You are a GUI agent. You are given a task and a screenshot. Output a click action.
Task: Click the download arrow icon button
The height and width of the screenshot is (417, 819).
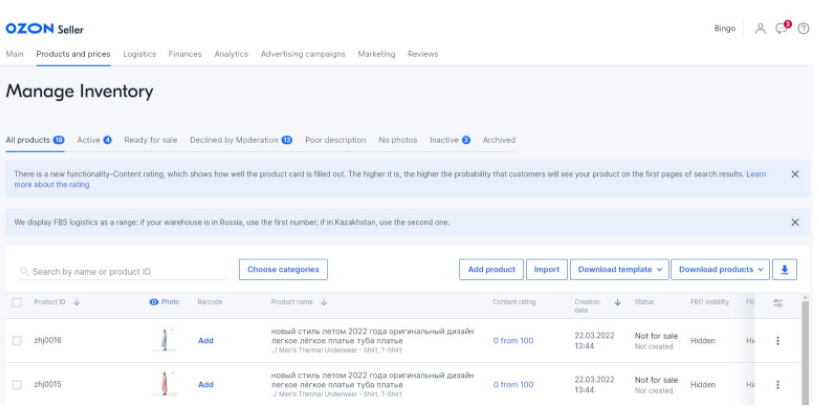[x=785, y=269]
